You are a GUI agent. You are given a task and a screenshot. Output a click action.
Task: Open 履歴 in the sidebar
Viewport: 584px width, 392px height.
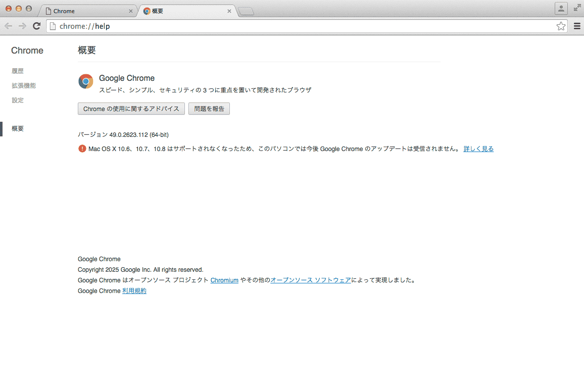click(18, 71)
